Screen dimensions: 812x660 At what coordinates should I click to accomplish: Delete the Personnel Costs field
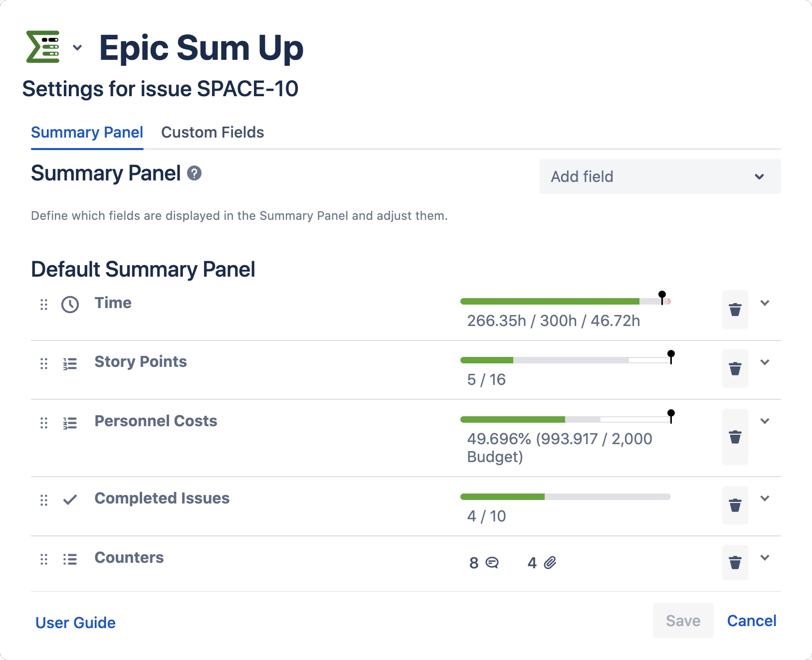pyautogui.click(x=735, y=437)
